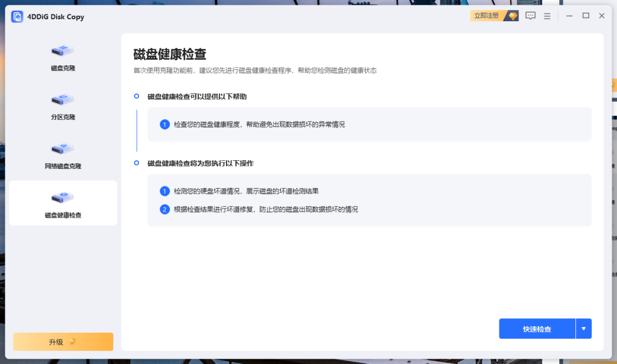Image resolution: width=617 pixels, height=364 pixels.
Task: Select the 磁盘健康检查 disk icon in sidebar
Action: pos(63,197)
